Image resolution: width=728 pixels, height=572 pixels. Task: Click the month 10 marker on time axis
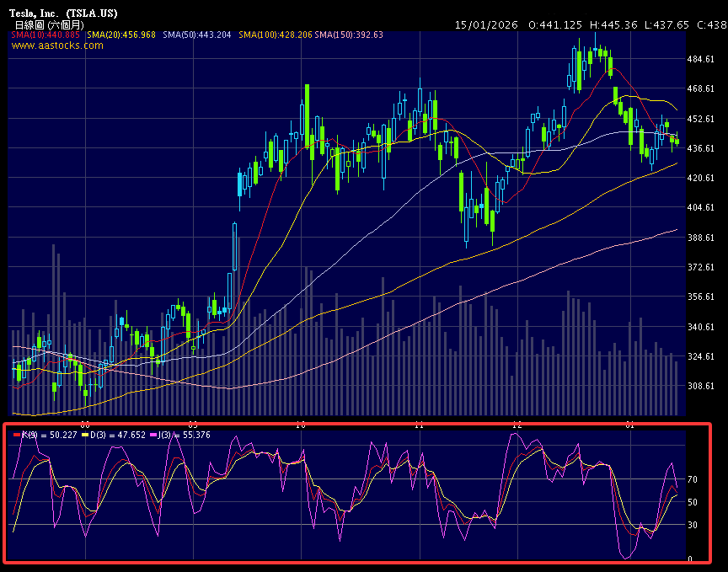(301, 425)
